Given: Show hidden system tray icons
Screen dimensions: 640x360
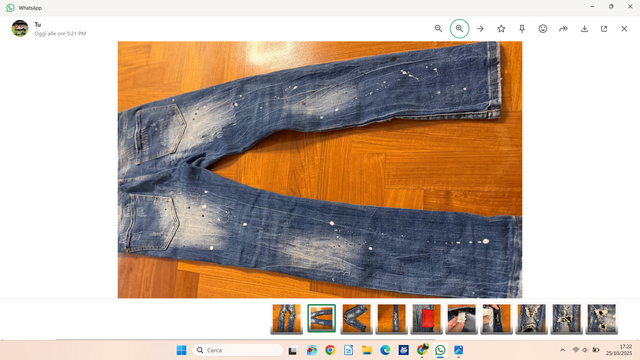Looking at the screenshot, I should [562, 350].
